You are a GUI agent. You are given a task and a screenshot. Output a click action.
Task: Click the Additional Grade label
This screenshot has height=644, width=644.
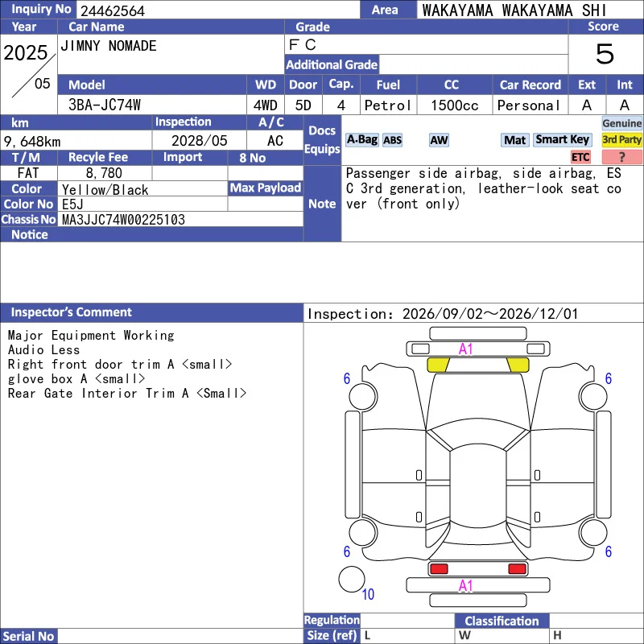332,64
